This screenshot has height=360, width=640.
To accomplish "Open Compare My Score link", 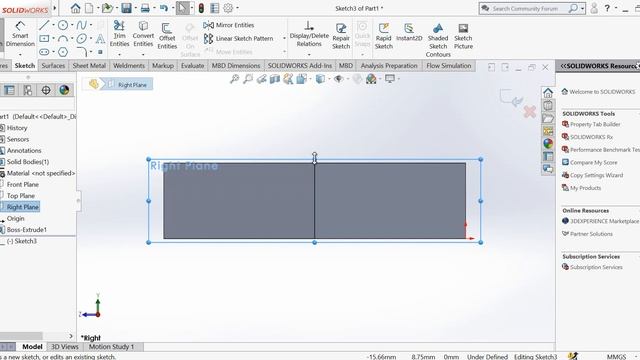I will [x=593, y=162].
